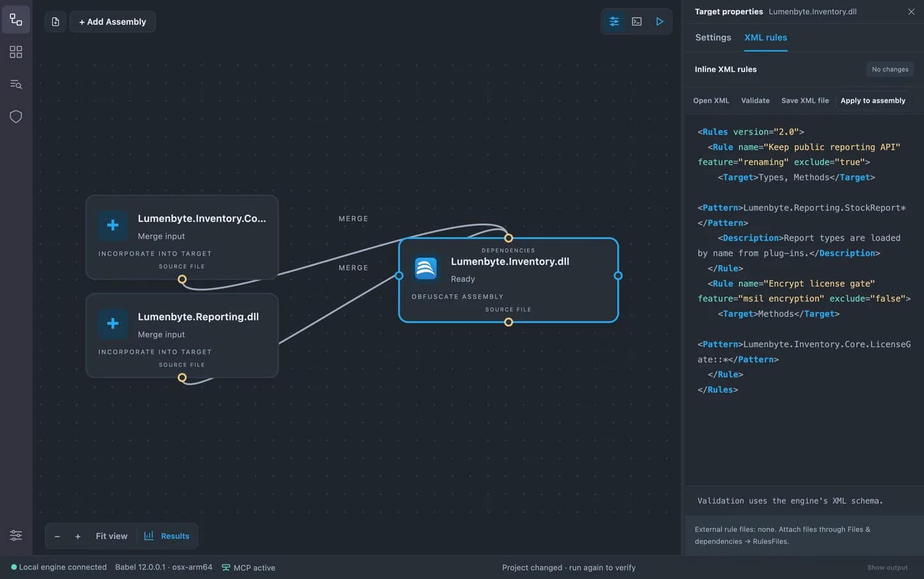The image size is (924, 579).
Task: Click Save XML file
Action: (805, 101)
